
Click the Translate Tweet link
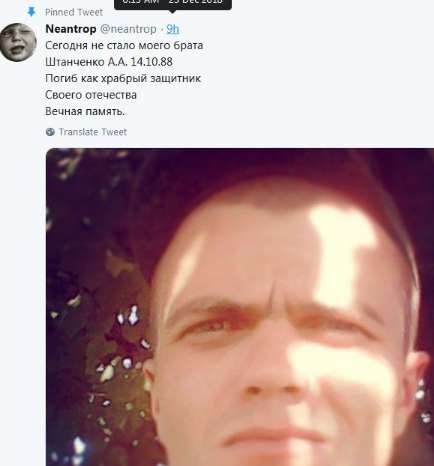pyautogui.click(x=93, y=132)
